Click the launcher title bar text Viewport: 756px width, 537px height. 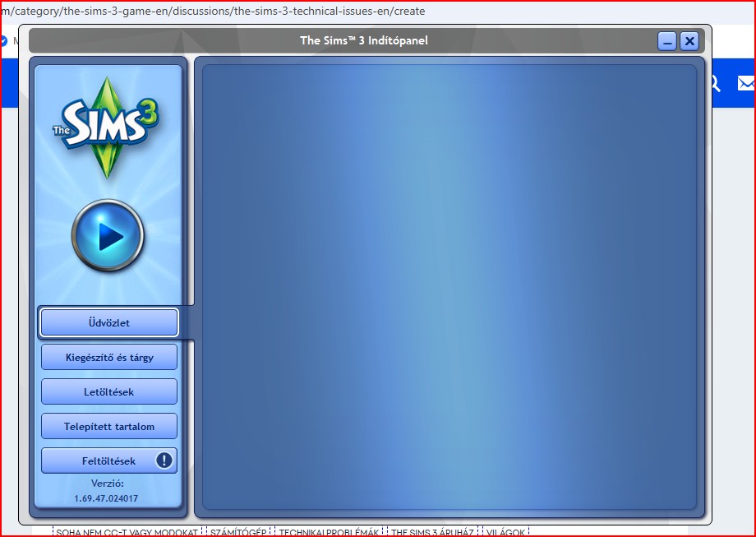click(363, 40)
